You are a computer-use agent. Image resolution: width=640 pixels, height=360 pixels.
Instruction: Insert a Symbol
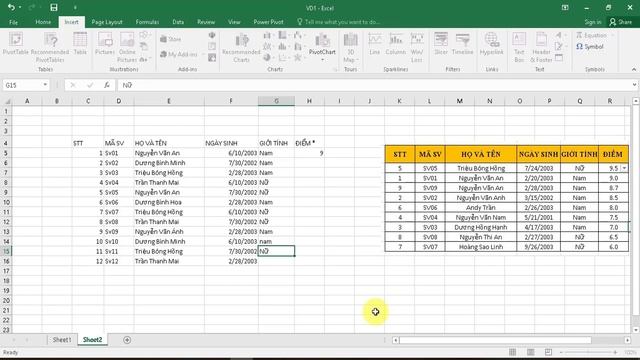[590, 47]
